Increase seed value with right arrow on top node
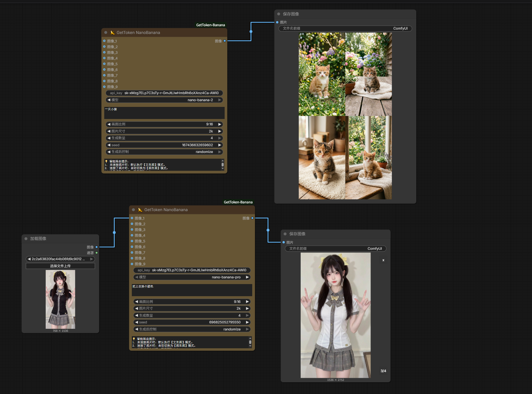 click(x=220, y=145)
